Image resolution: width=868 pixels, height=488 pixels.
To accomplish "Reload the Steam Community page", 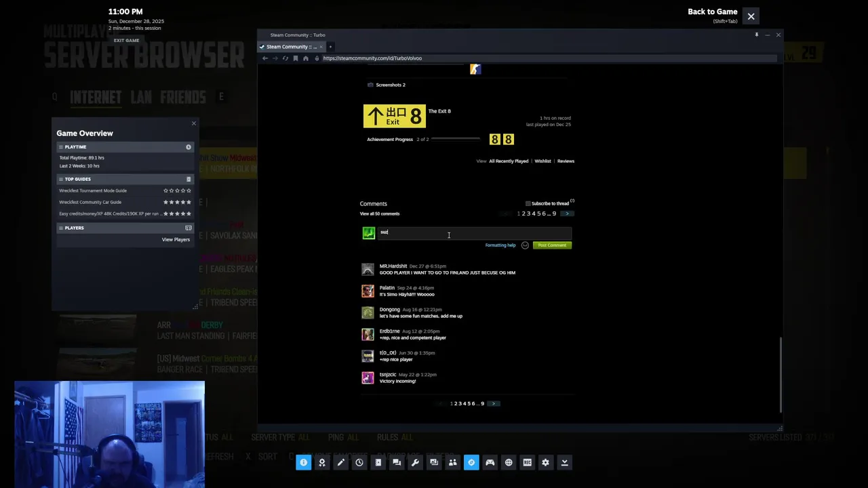I will (x=285, y=58).
